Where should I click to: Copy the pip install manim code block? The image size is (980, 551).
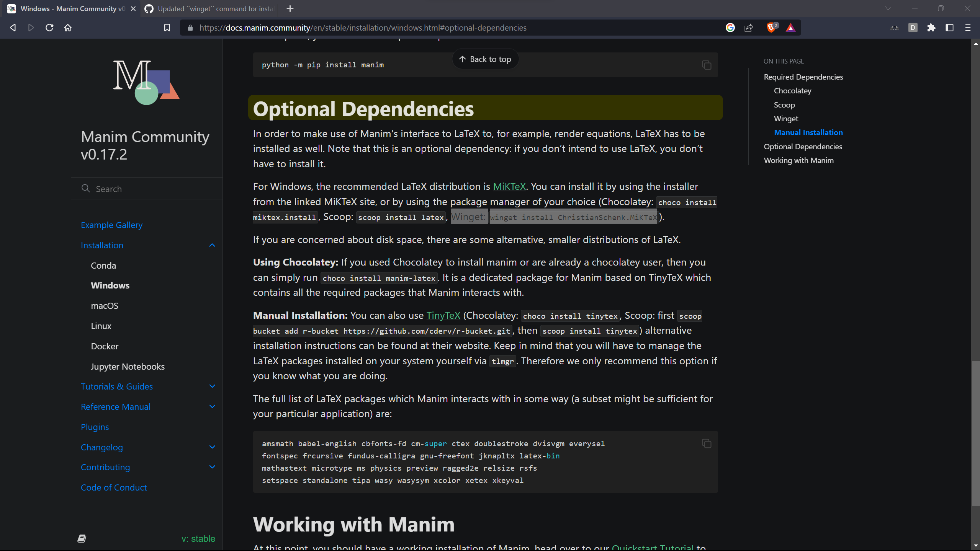point(707,65)
